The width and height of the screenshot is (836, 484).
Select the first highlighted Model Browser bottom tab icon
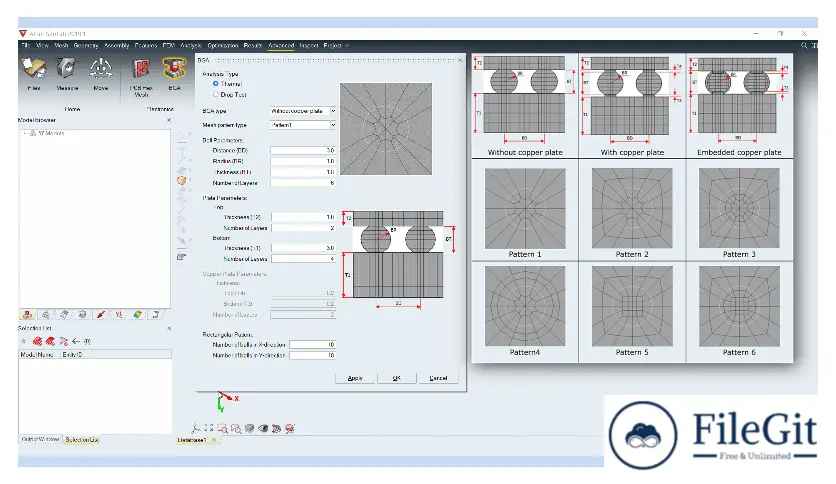[x=27, y=315]
